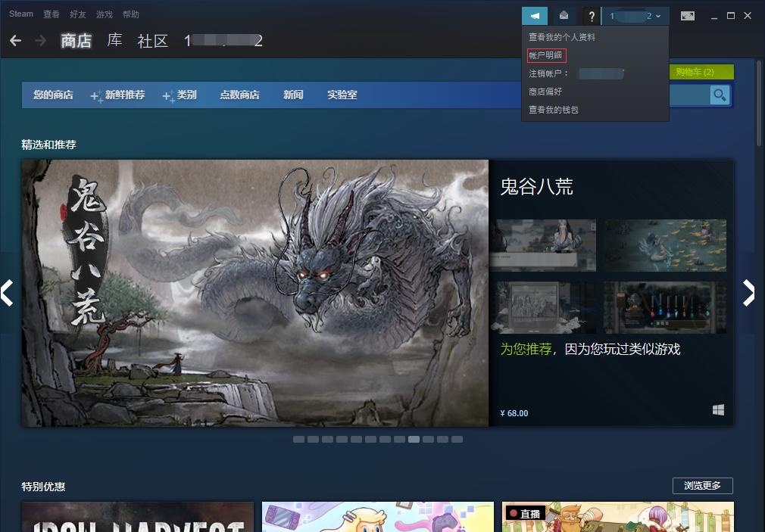Click the store search magnifier icon
Image resolution: width=765 pixels, height=532 pixels.
pyautogui.click(x=719, y=95)
